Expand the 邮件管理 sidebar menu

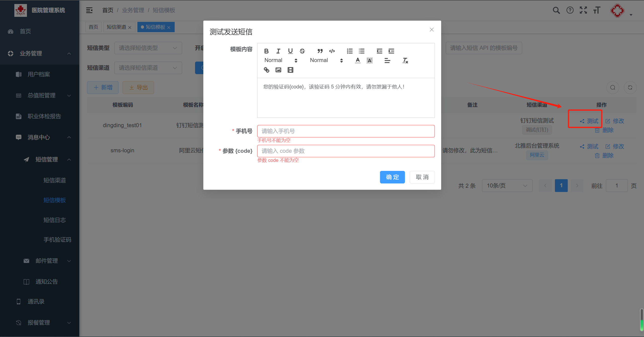(x=47, y=261)
